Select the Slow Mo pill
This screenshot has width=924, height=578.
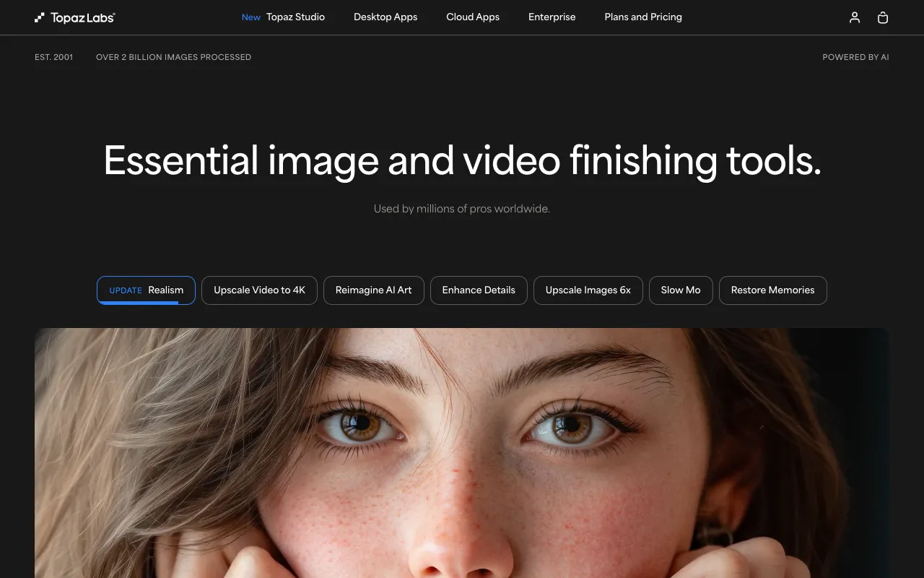tap(681, 290)
